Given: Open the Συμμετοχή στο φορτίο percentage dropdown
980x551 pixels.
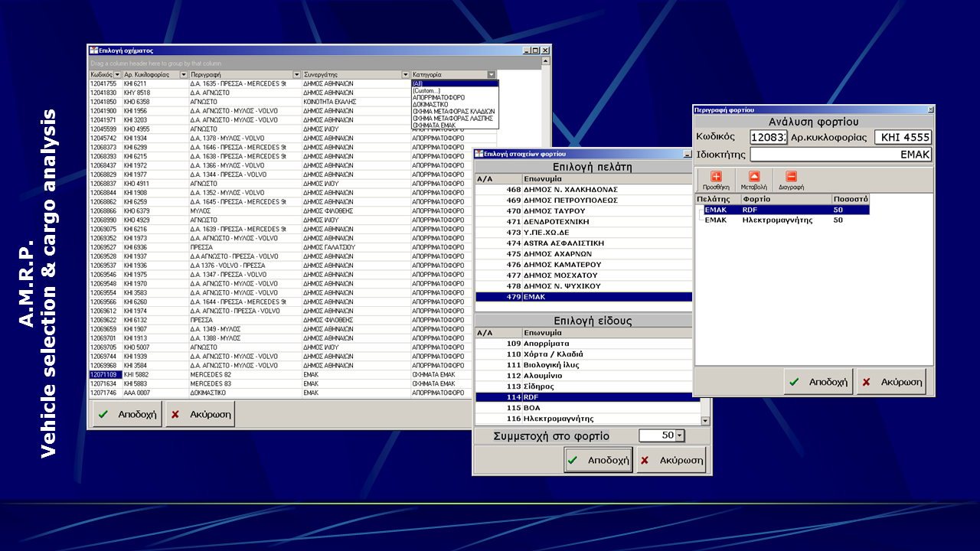Looking at the screenshot, I should pyautogui.click(x=679, y=435).
